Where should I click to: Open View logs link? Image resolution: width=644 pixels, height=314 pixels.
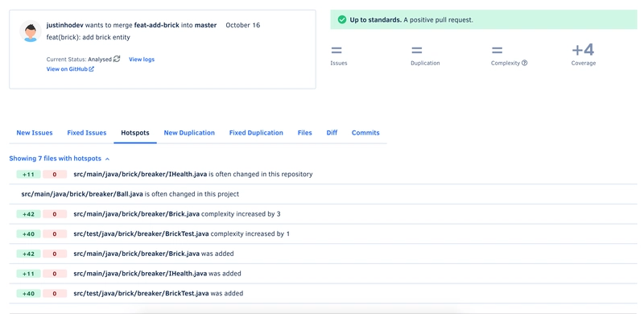pyautogui.click(x=142, y=60)
